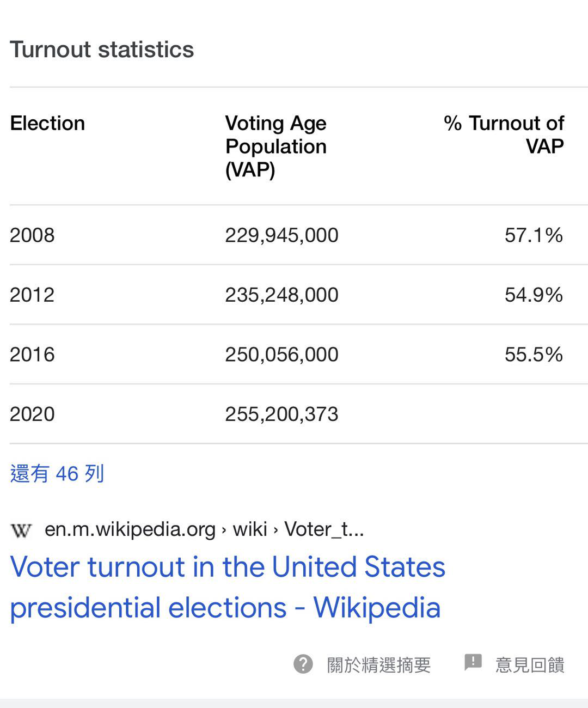Click the Wikipedia favicon icon

21,530
